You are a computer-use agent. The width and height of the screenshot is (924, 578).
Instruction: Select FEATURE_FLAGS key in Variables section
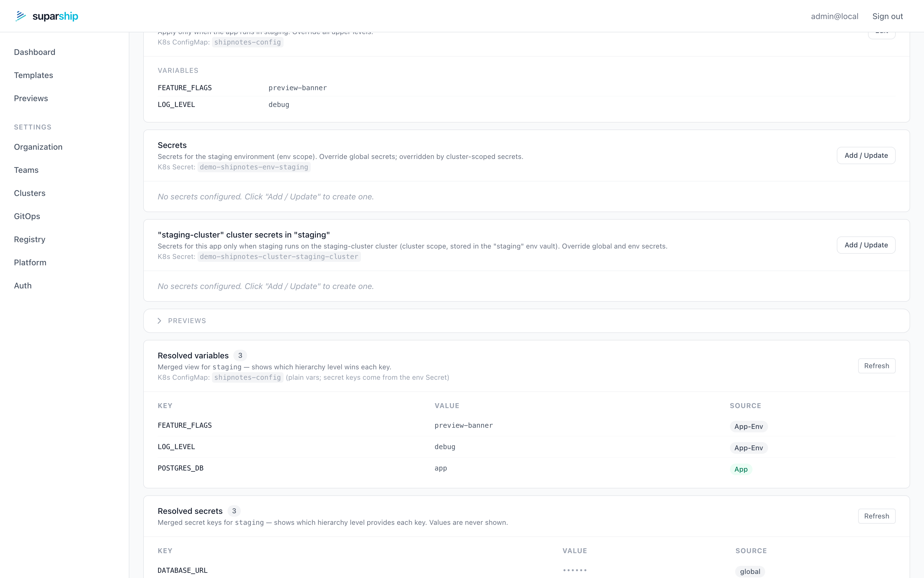(x=185, y=88)
